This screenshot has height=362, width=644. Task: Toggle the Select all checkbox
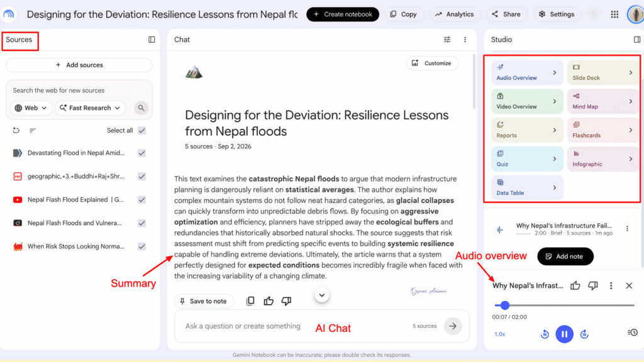pos(142,131)
